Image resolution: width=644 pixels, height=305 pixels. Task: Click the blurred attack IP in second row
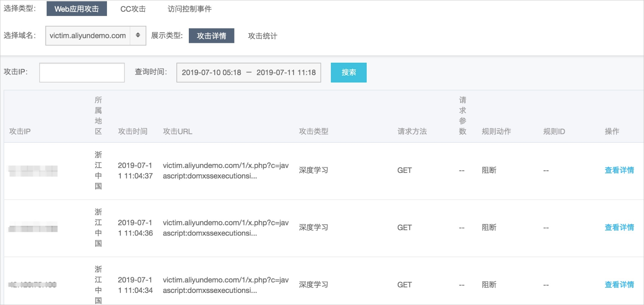pos(33,228)
